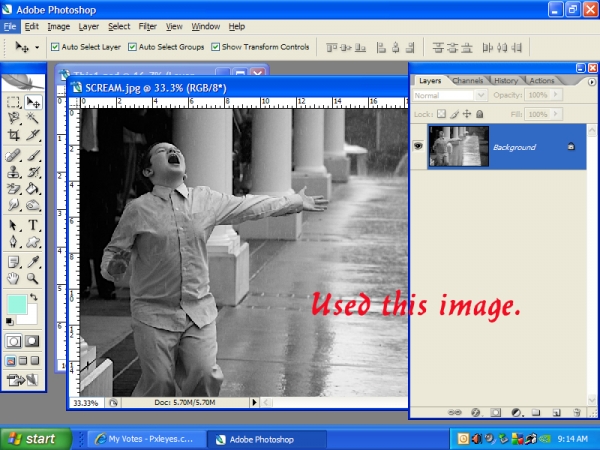This screenshot has width=600, height=450.
Task: Click the 33.33% zoom percentage field
Action: [86, 403]
